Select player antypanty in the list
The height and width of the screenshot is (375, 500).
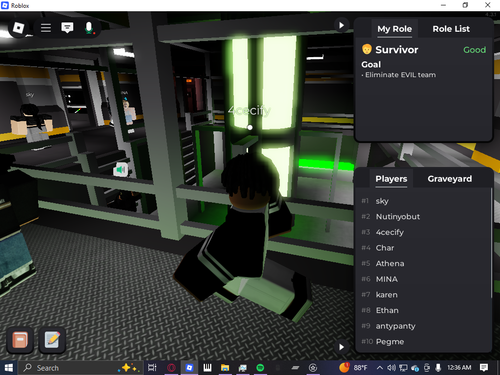click(x=423, y=326)
